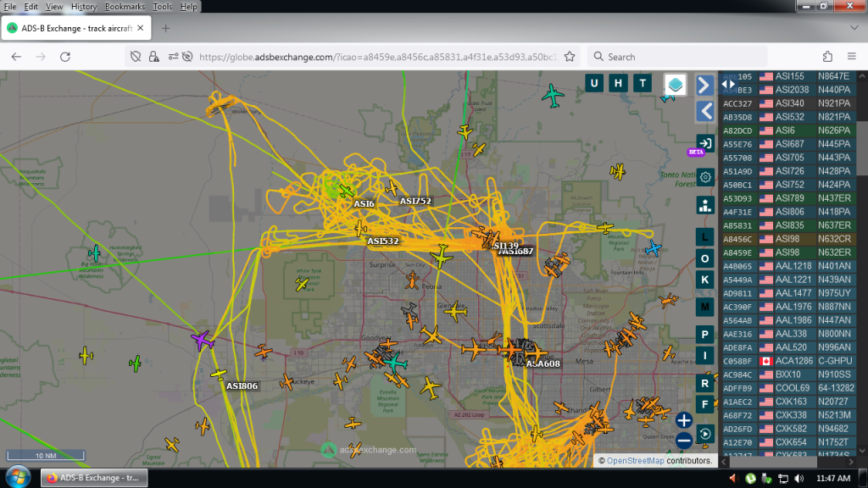Select the ASI789 N437ER table row
Screen dimensions: 868x488
point(788,198)
